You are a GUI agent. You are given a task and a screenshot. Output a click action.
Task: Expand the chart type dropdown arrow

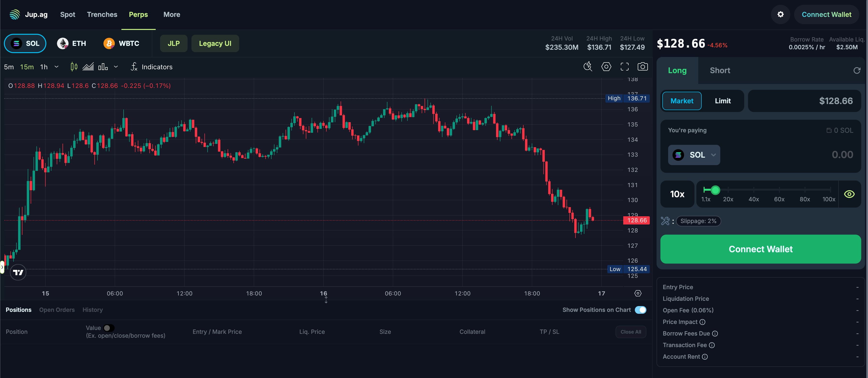(116, 67)
